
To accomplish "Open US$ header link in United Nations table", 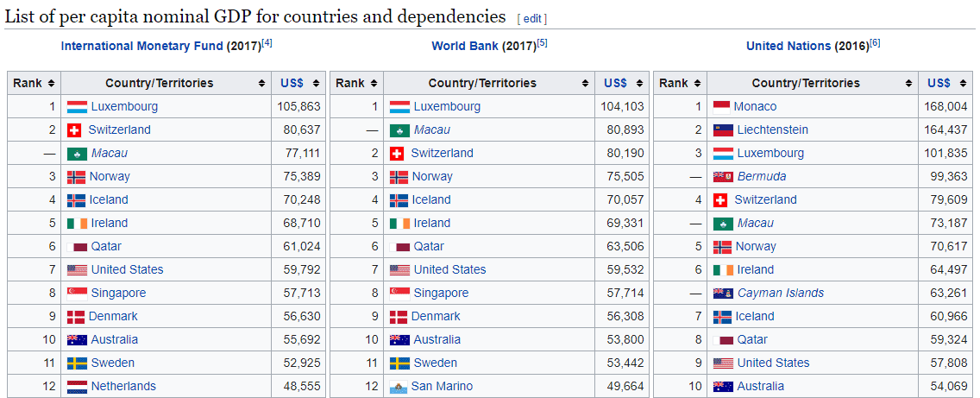I will (939, 83).
